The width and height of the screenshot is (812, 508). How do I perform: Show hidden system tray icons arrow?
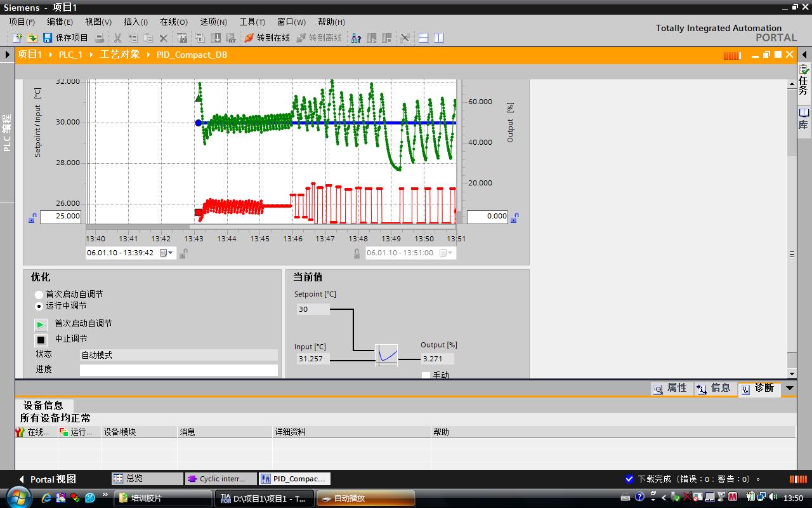[x=664, y=498]
